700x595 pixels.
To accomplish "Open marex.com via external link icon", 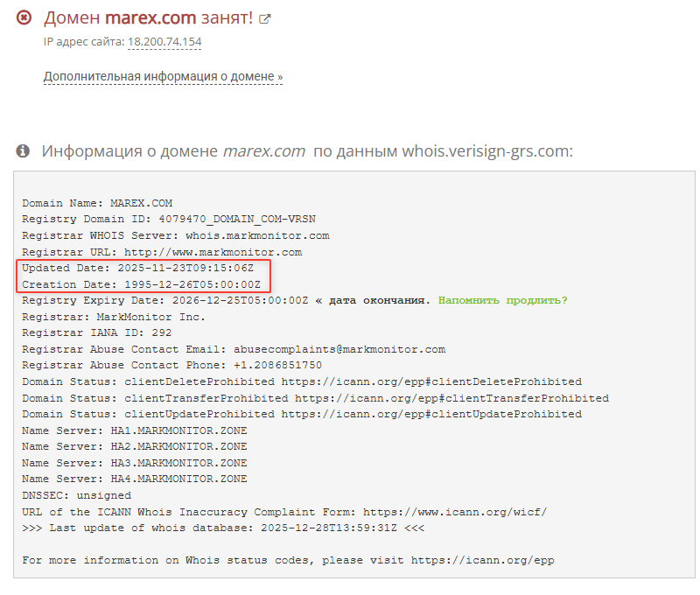I will [265, 18].
